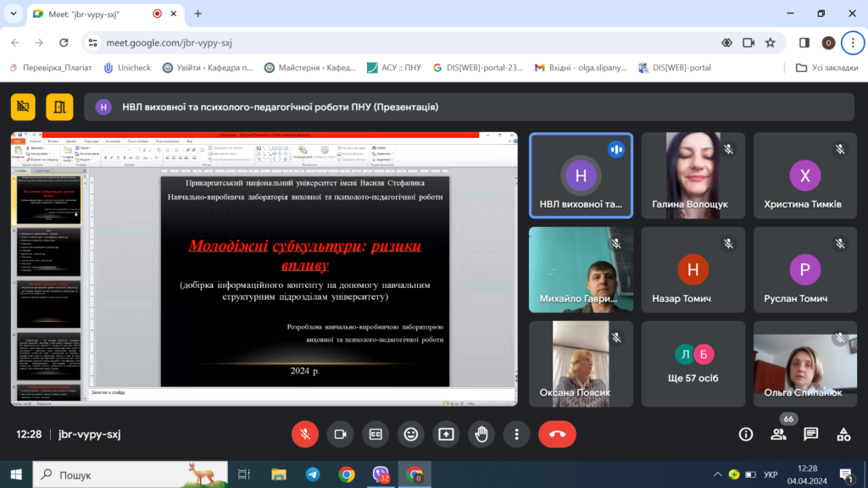Show hidden system tray icons
Screen dimensions: 868x488
pyautogui.click(x=717, y=474)
